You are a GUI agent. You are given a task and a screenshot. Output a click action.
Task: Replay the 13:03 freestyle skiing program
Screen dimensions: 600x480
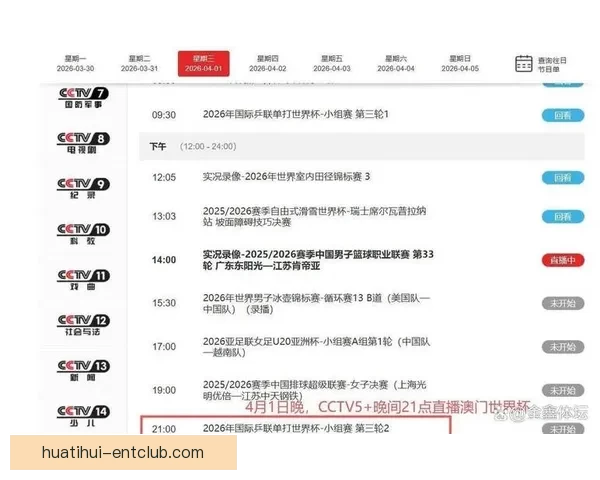pyautogui.click(x=563, y=217)
